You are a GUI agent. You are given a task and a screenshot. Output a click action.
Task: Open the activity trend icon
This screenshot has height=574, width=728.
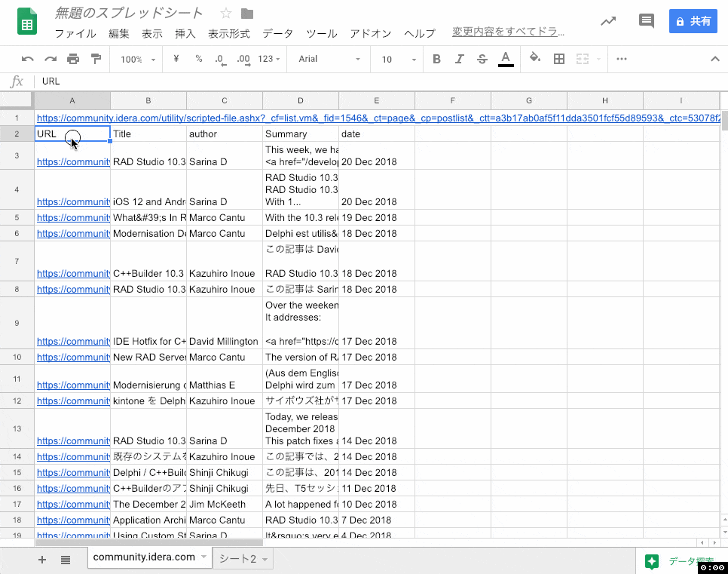point(608,21)
